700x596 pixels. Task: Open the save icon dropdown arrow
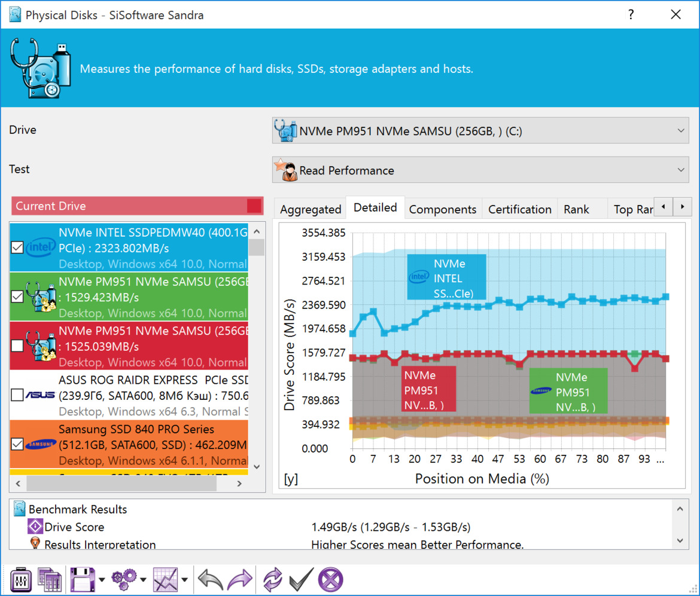pos(102,580)
